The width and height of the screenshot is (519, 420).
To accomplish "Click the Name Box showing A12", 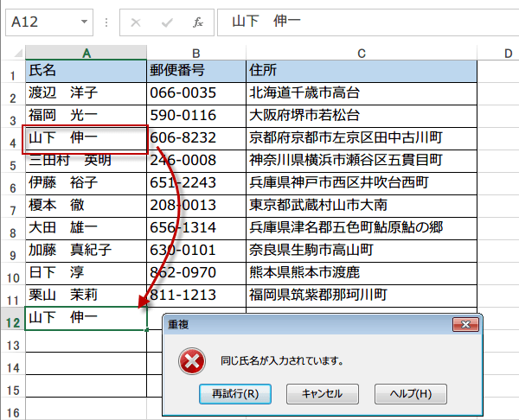I will pos(49,22).
